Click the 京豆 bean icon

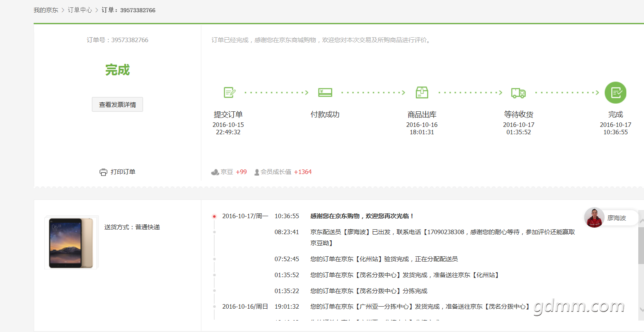click(x=215, y=172)
